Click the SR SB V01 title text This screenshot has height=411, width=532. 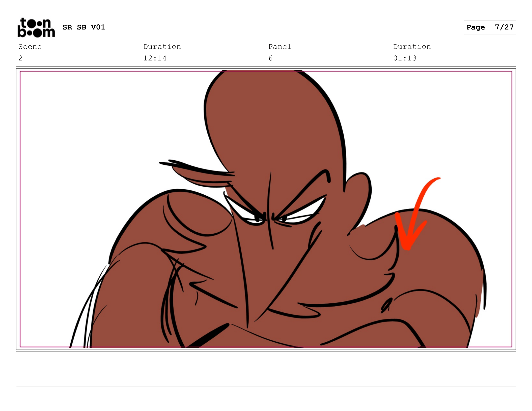point(84,27)
